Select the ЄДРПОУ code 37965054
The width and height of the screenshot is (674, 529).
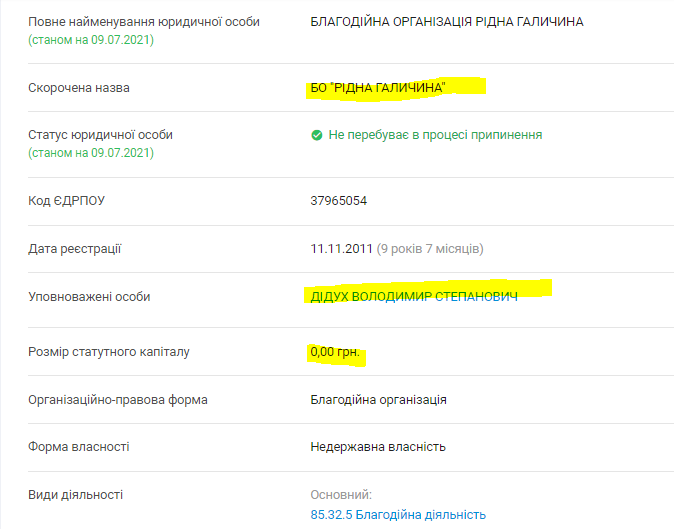pos(339,201)
